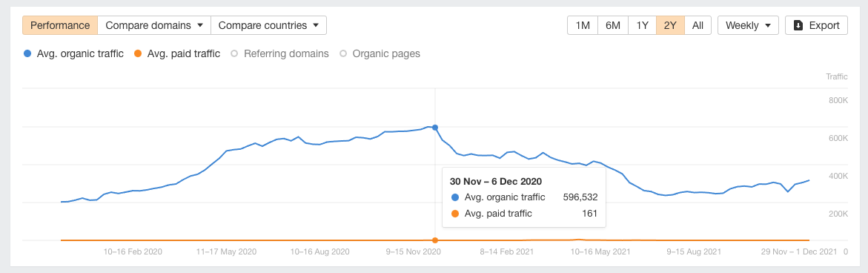Screen dimensions: 868x273
Task: Select the Performance tab
Action: tap(60, 25)
